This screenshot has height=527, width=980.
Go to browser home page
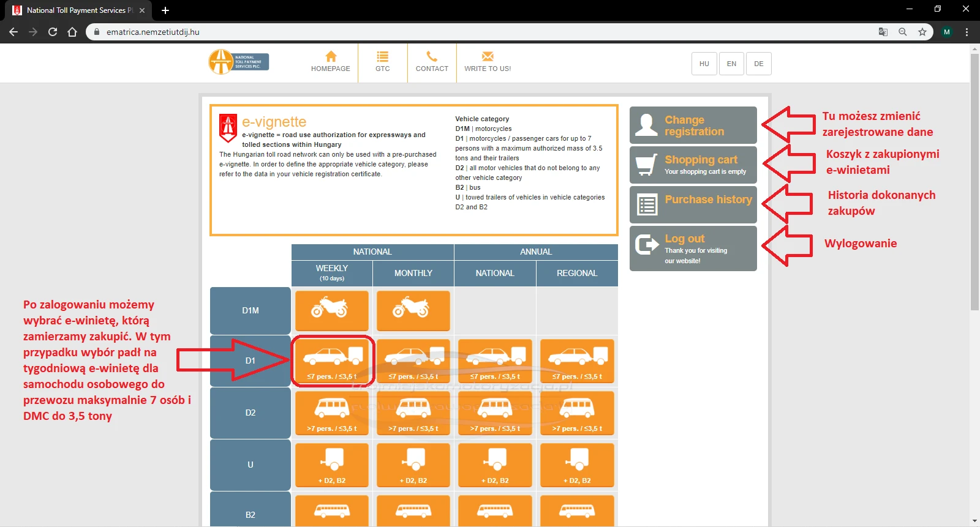72,32
